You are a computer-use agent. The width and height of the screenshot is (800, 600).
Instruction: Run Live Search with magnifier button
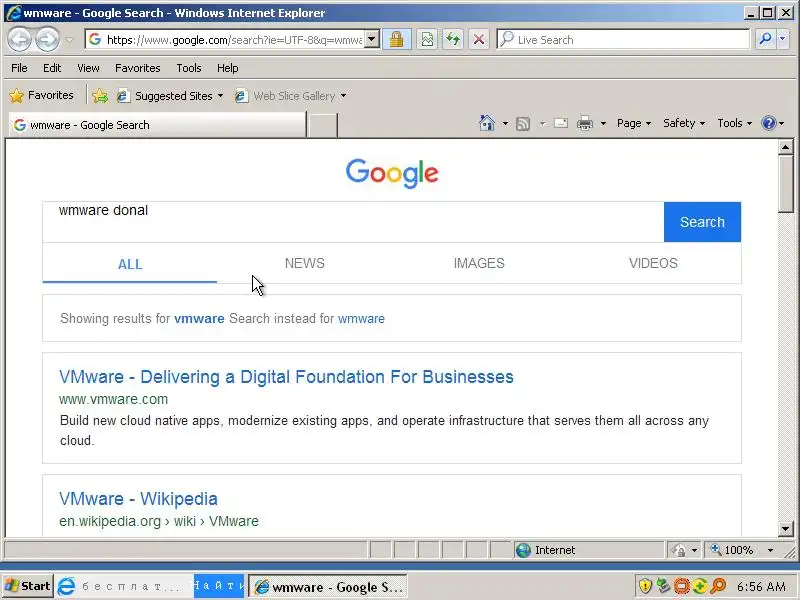[x=765, y=39]
